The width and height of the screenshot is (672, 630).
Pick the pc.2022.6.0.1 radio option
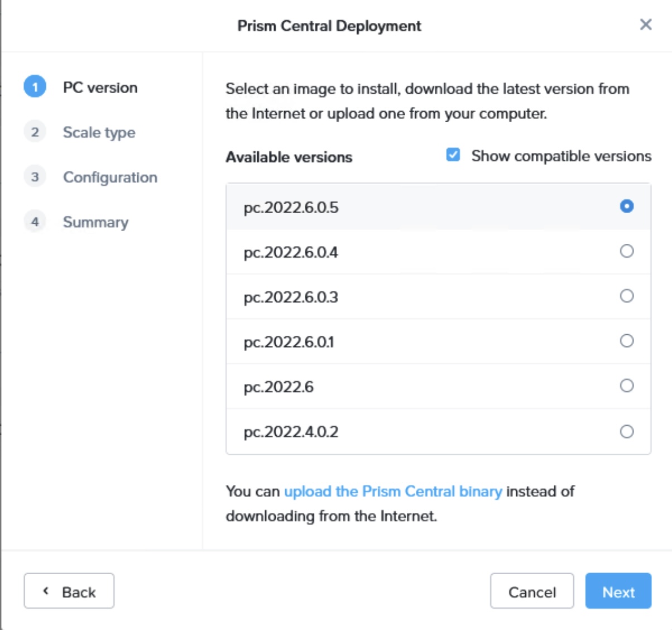(x=626, y=341)
